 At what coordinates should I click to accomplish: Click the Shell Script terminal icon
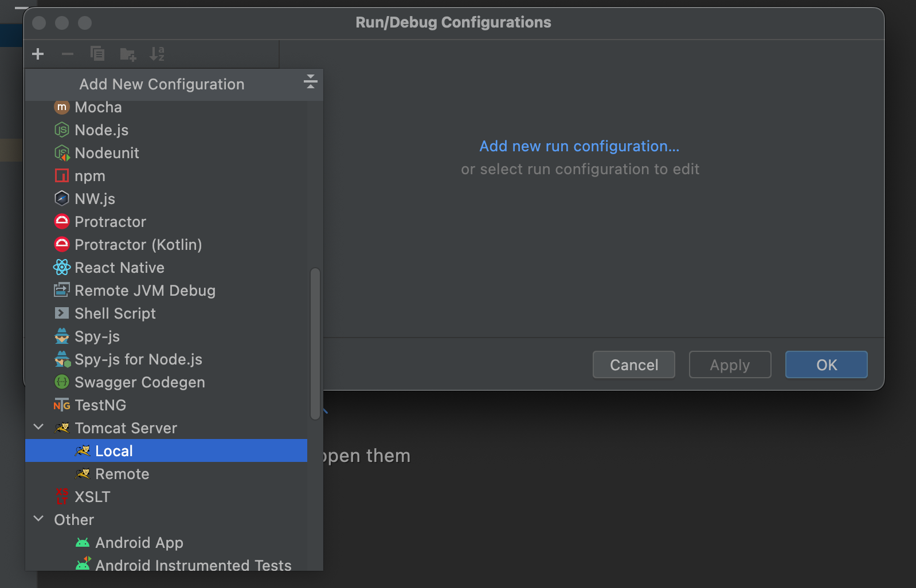(x=62, y=313)
